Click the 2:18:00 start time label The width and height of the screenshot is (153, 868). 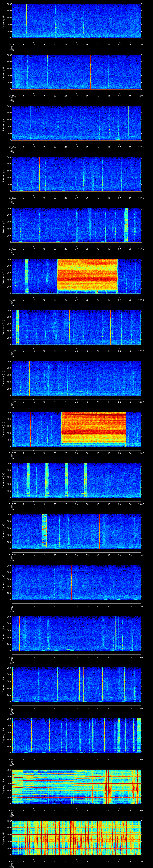click(x=12, y=453)
